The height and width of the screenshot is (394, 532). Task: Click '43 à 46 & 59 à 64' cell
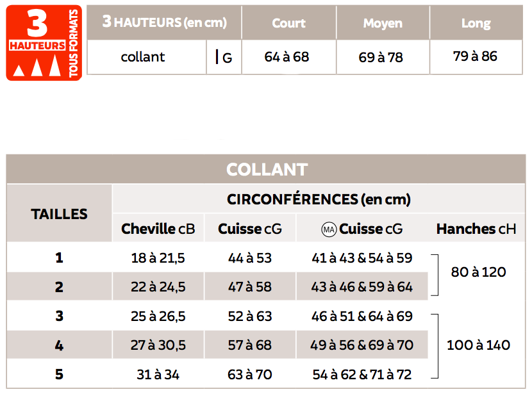click(362, 287)
